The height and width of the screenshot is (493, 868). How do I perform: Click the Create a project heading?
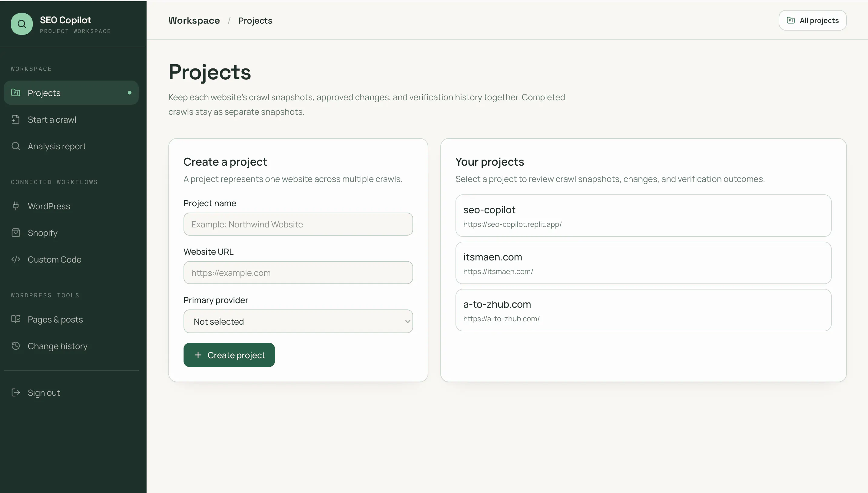225,162
